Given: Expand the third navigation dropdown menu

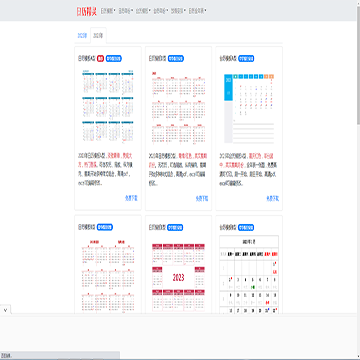Looking at the screenshot, I should pos(143,11).
